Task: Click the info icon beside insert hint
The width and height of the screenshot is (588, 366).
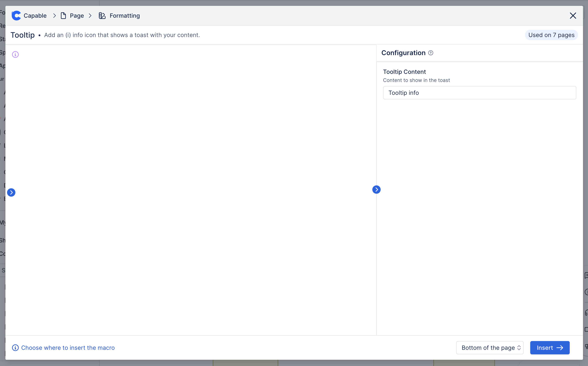Action: [x=15, y=348]
